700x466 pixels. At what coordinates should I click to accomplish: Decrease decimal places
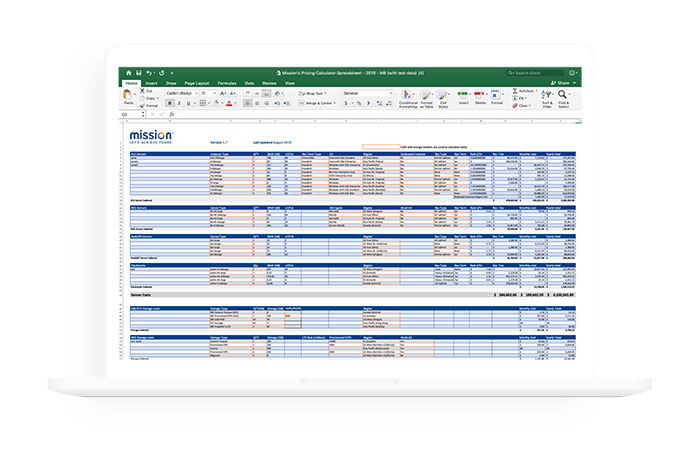[389, 103]
